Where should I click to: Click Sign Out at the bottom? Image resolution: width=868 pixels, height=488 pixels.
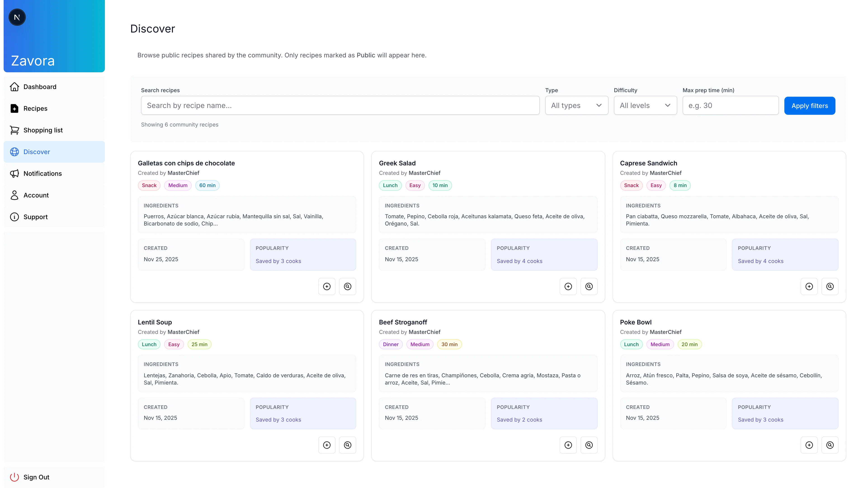[36, 477]
